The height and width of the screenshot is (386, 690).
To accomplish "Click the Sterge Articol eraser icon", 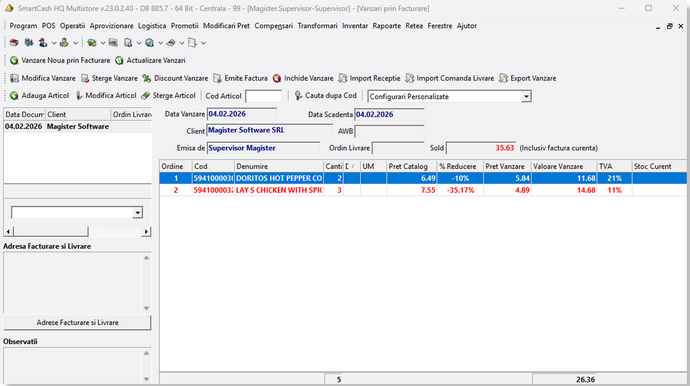I will 145,96.
